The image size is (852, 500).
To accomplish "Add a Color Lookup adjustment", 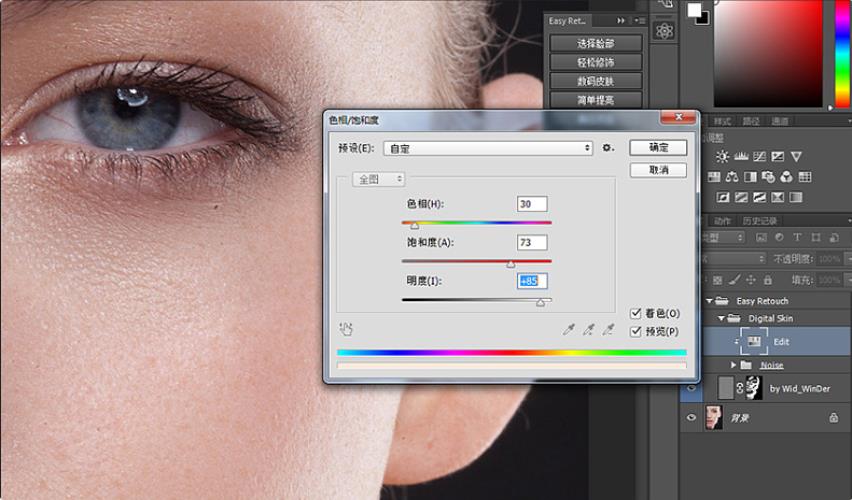I will [x=805, y=177].
